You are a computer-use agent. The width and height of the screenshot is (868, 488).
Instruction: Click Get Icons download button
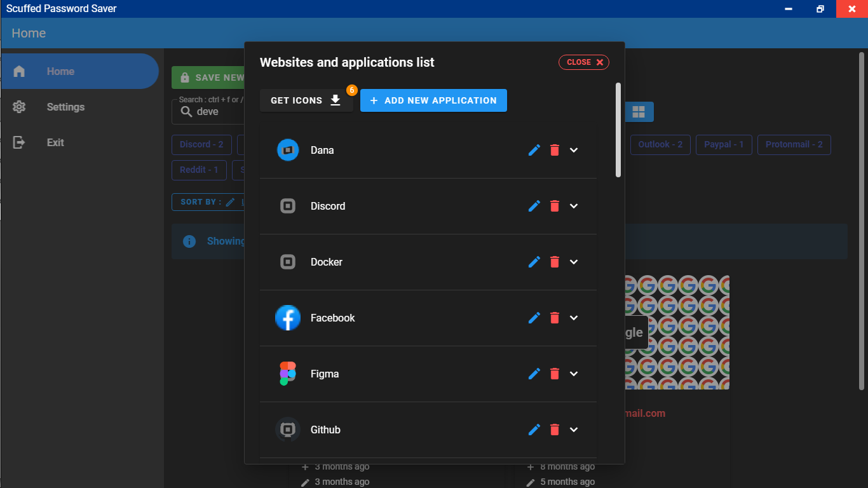coord(306,100)
